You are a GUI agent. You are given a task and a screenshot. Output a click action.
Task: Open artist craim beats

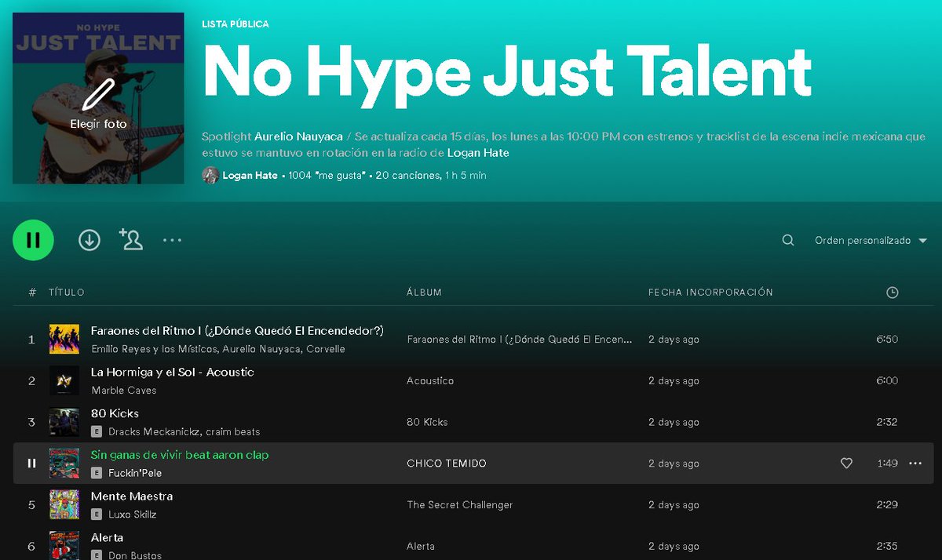(x=233, y=431)
